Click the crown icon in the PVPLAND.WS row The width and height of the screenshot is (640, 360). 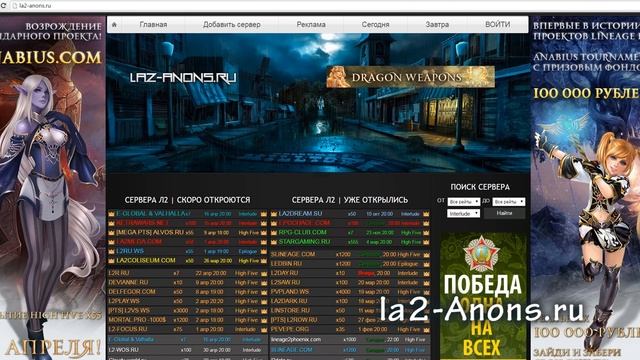point(426,292)
